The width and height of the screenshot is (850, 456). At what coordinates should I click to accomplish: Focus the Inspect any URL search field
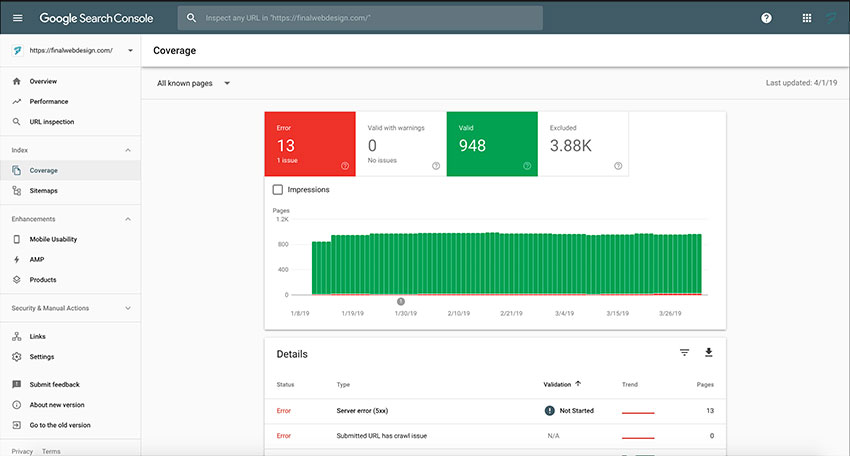click(360, 18)
